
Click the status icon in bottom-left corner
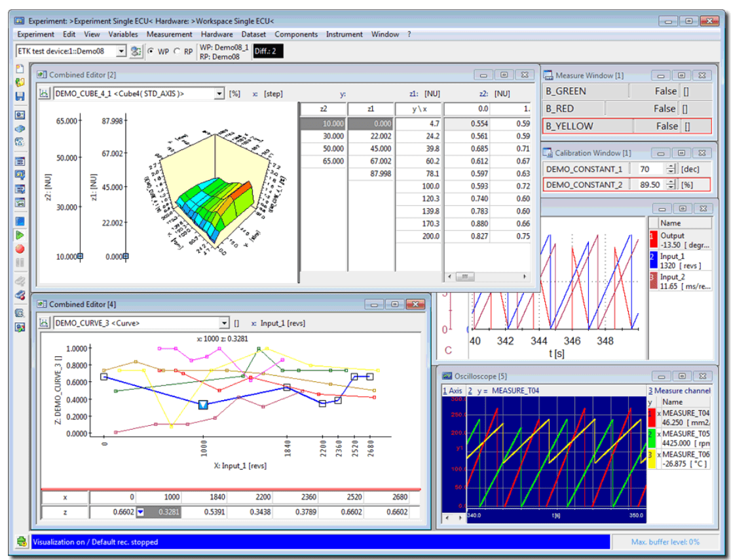coord(22,542)
